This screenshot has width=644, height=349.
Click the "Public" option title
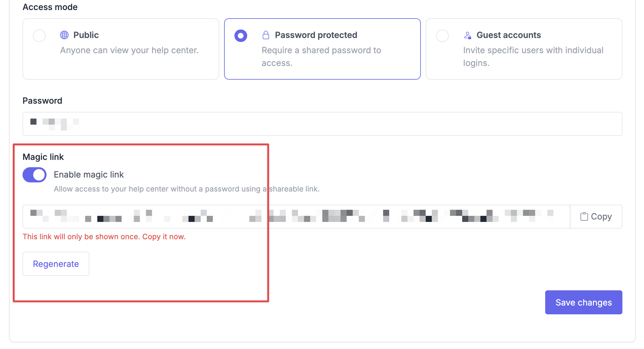click(x=86, y=35)
